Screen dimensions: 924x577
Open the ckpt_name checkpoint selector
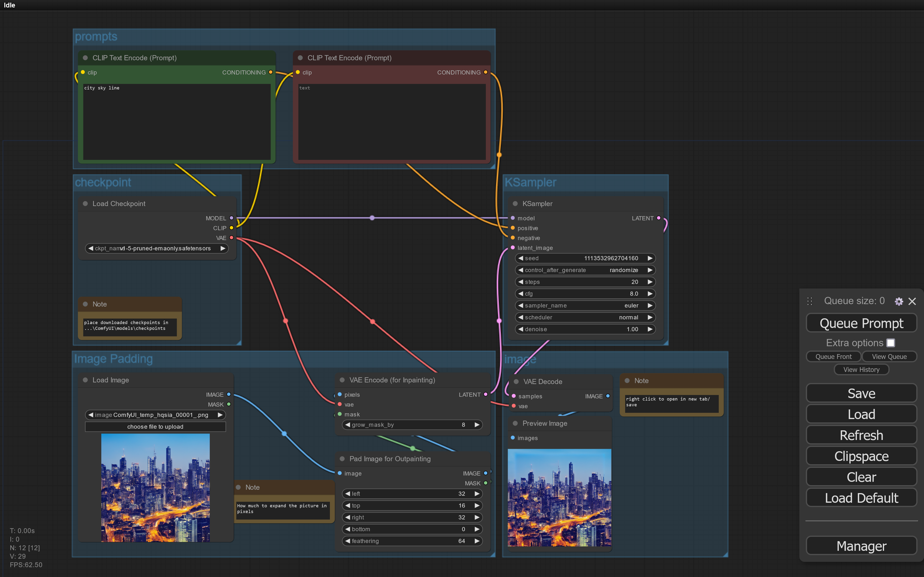coord(156,248)
